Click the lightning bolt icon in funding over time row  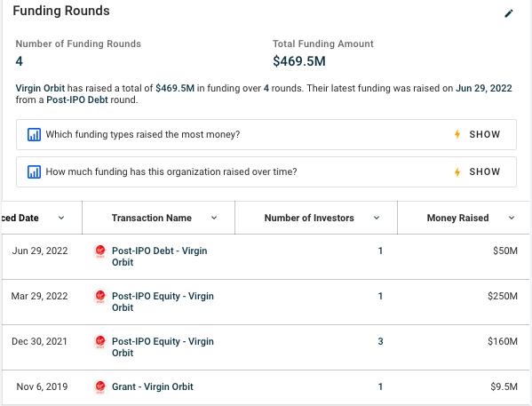tap(457, 171)
